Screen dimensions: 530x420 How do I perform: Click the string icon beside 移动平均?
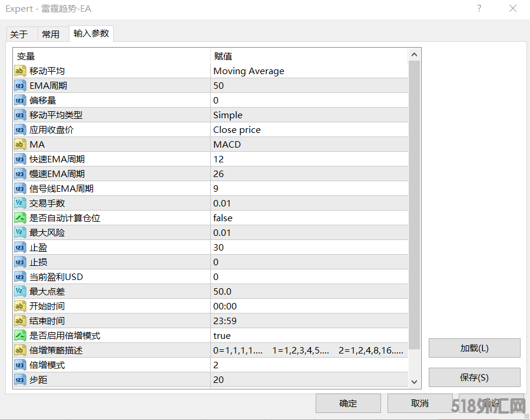coord(19,71)
